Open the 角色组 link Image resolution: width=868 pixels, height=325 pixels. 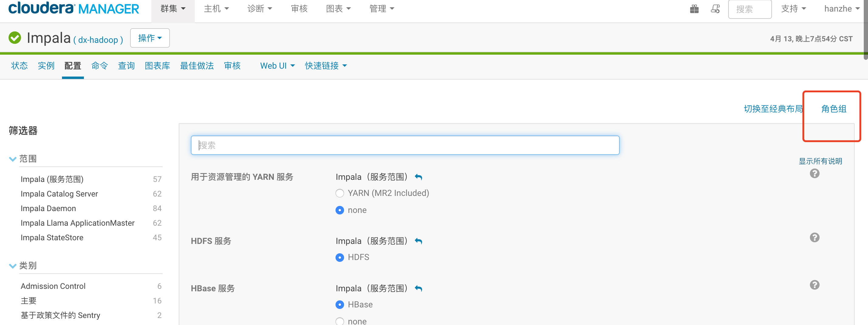(x=834, y=109)
